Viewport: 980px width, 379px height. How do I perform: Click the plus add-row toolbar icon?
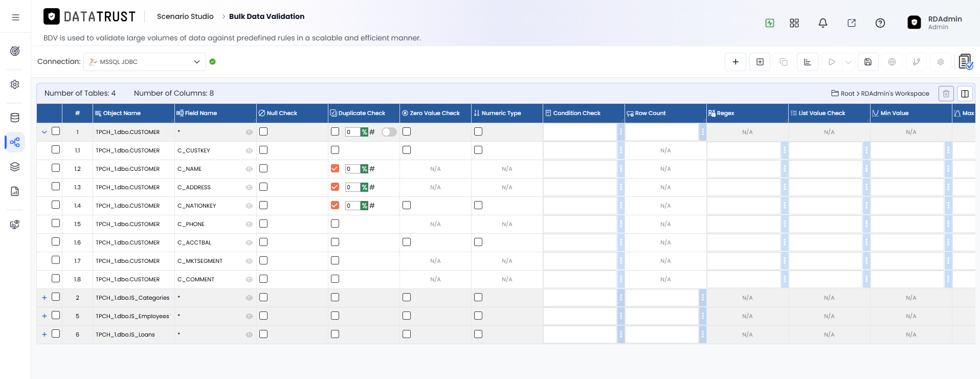[735, 62]
